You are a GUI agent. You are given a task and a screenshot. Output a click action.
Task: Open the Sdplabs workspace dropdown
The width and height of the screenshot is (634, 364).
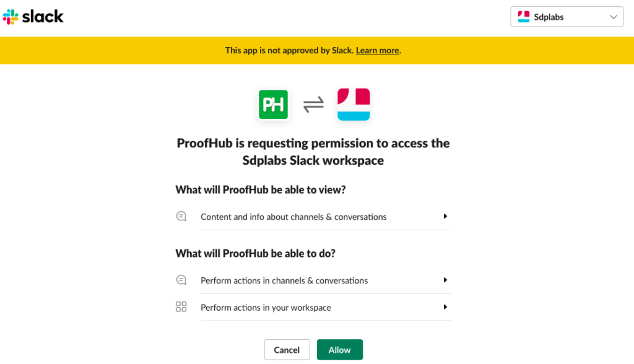click(x=567, y=17)
